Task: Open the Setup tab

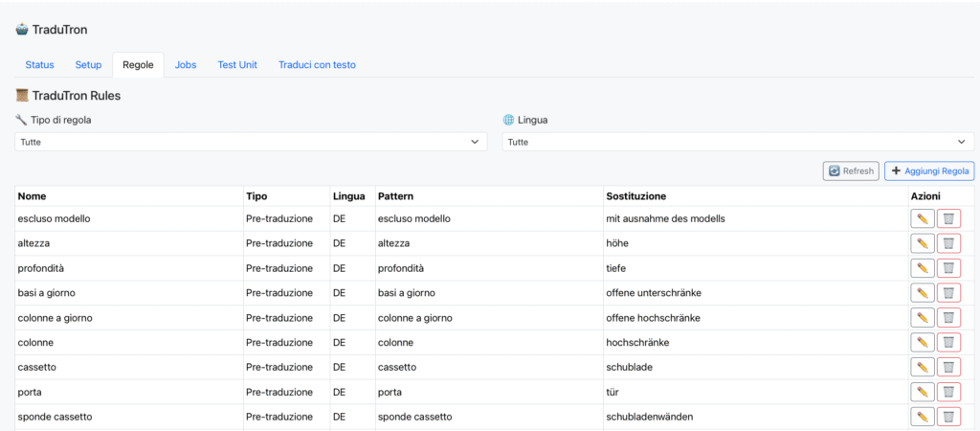Action: pos(88,65)
